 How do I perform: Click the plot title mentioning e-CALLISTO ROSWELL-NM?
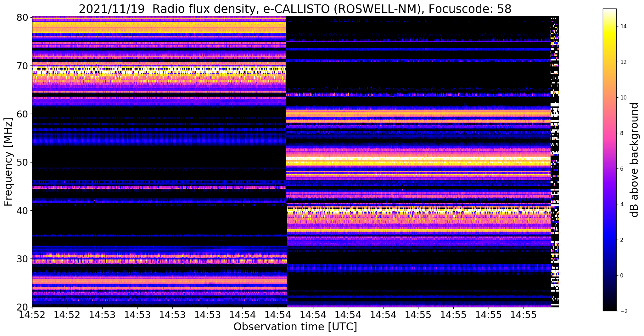pos(295,9)
